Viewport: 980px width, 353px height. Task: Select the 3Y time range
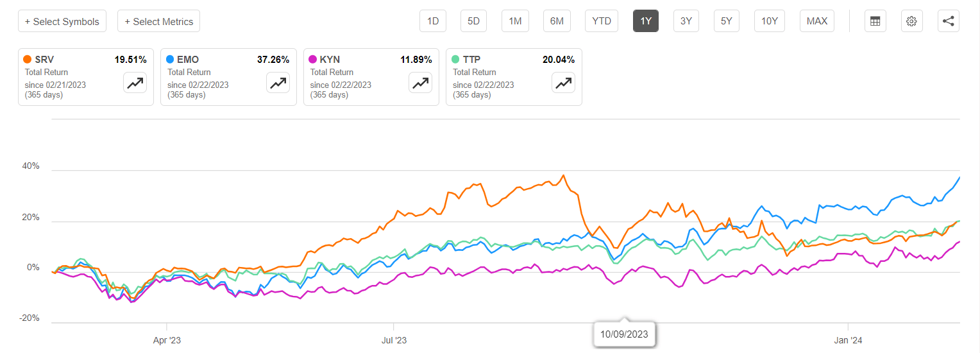coord(686,21)
